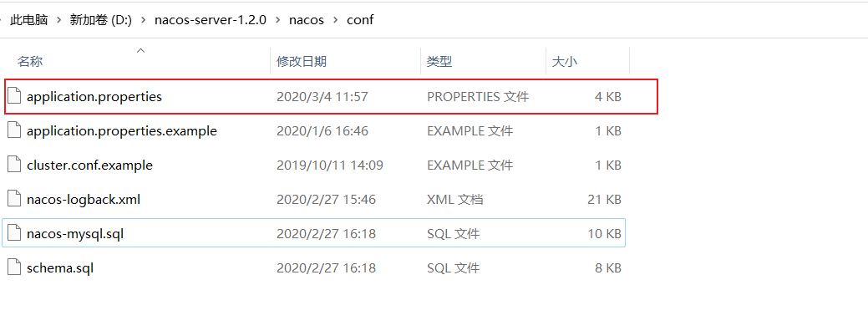The image size is (868, 336).
Task: Select the nacos-mysql.sql file icon
Action: click(15, 234)
